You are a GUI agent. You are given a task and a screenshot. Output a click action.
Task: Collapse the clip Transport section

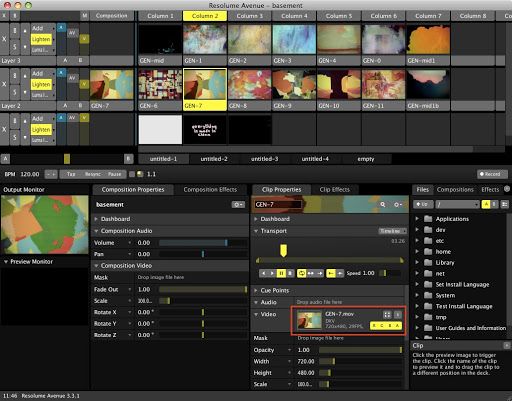(256, 231)
